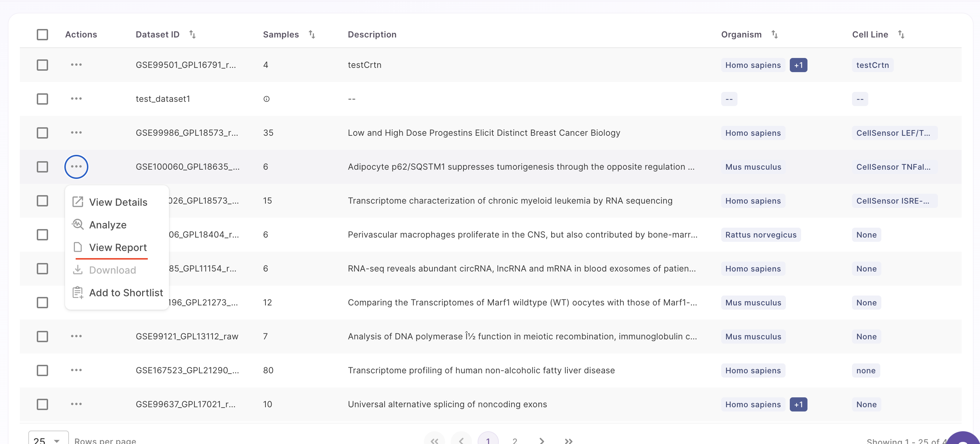Image resolution: width=980 pixels, height=444 pixels.
Task: Jump to the last page double arrow
Action: tap(568, 440)
